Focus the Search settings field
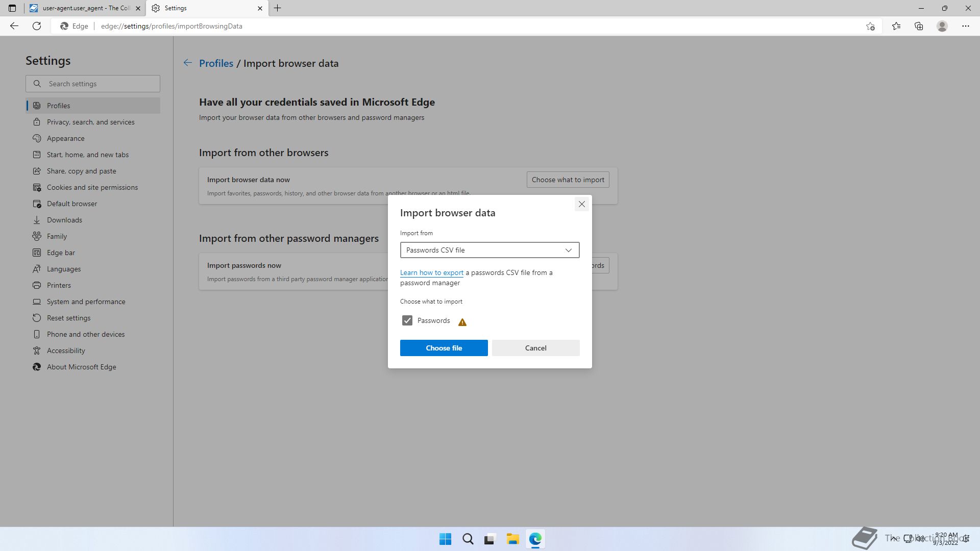 [x=100, y=84]
